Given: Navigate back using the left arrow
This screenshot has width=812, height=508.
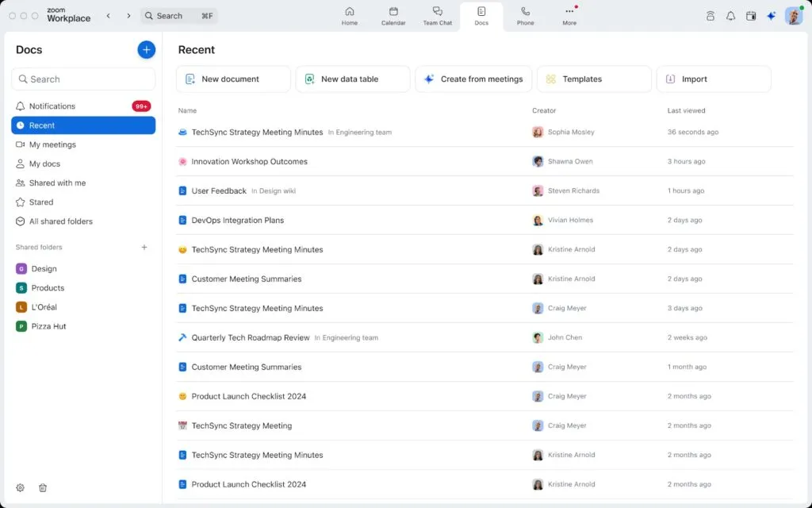Looking at the screenshot, I should [x=109, y=16].
